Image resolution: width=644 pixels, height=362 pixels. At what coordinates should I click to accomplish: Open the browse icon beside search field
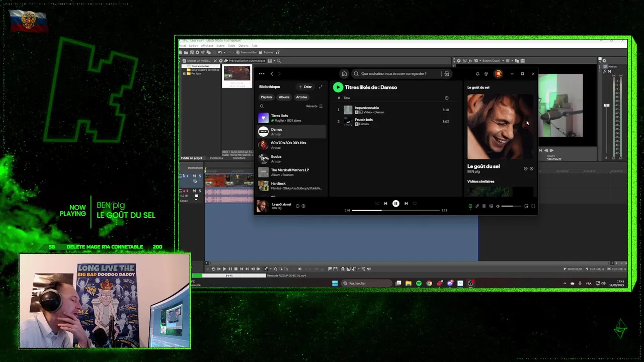pyautogui.click(x=446, y=74)
